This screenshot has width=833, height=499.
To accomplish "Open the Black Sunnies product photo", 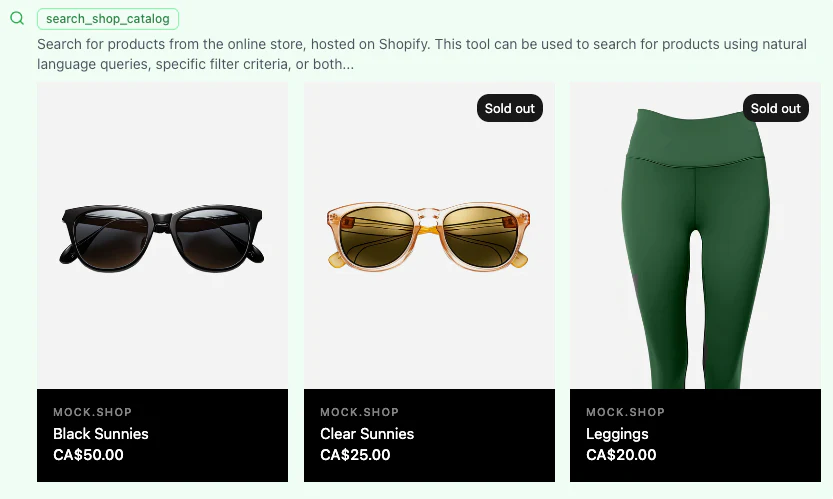I will (162, 235).
